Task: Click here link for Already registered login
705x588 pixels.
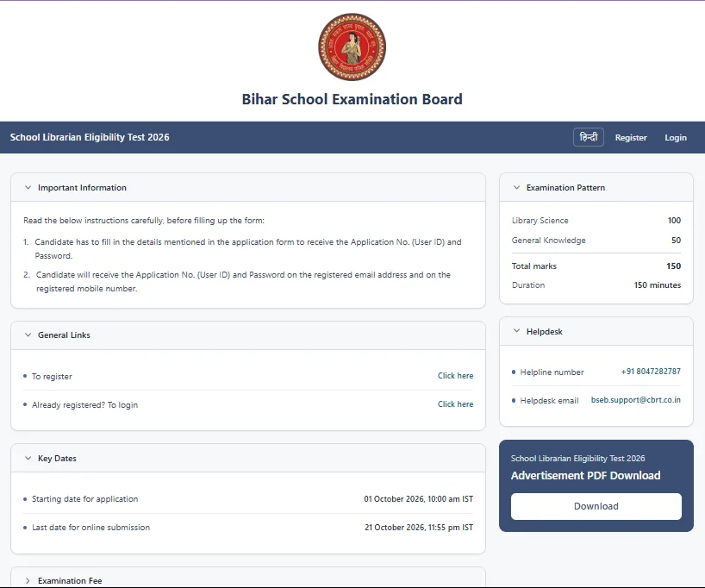Action: 455,404
